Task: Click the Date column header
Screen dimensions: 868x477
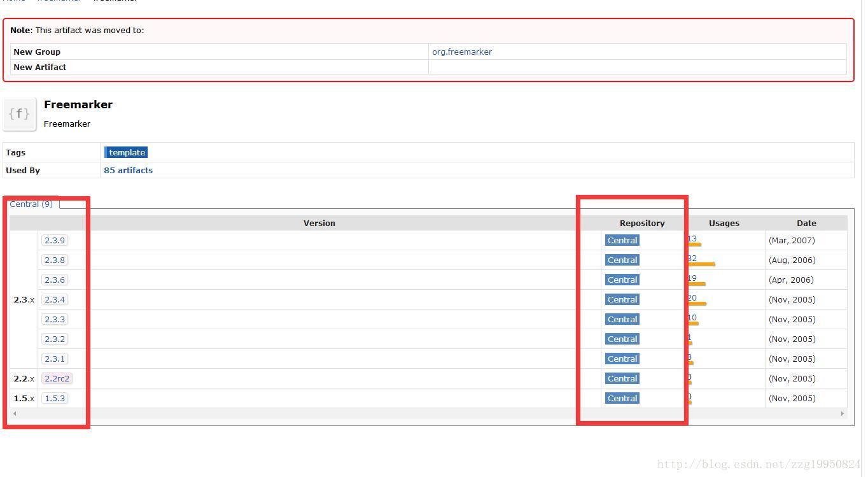Action: click(806, 223)
